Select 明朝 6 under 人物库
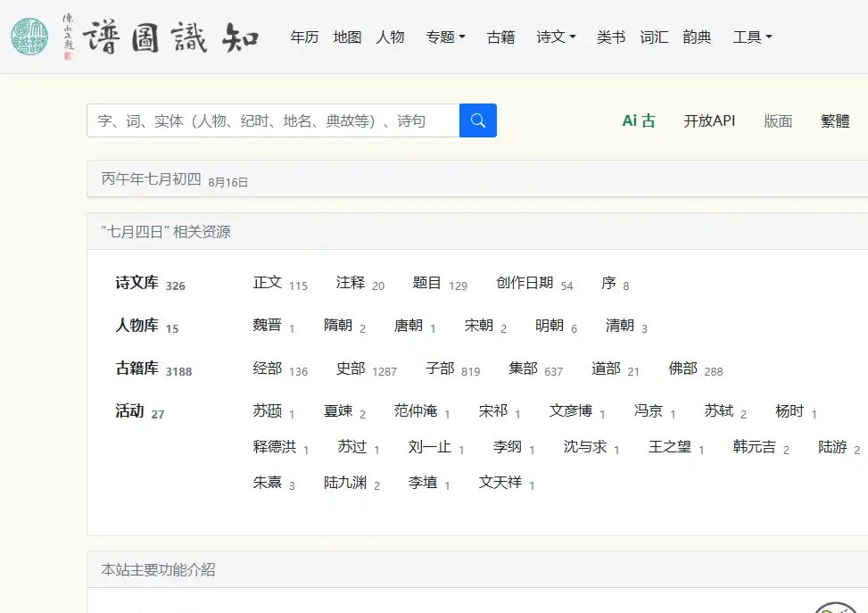This screenshot has height=613, width=868. (x=556, y=326)
